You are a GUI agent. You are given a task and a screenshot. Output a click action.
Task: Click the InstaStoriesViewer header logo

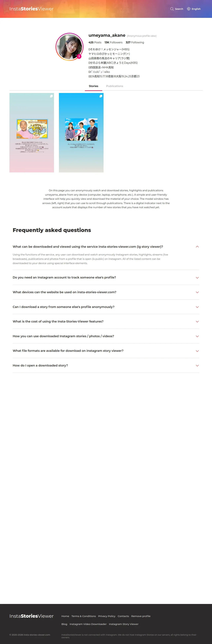coord(31,9)
